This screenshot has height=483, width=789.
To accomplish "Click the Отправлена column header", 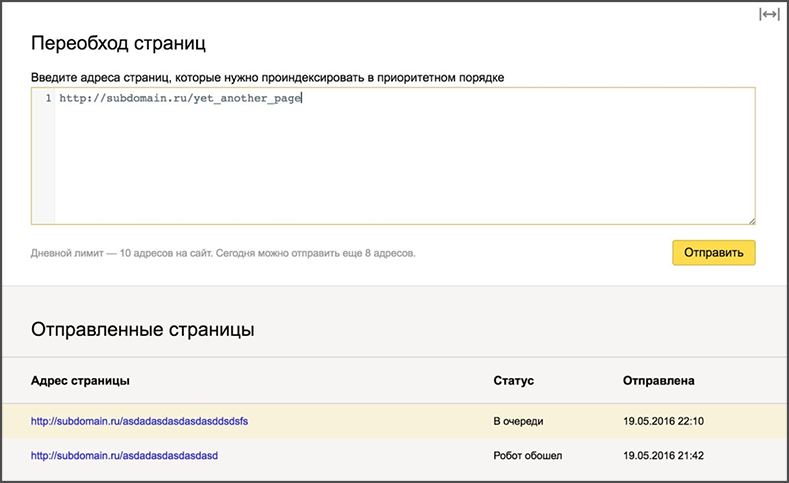I will tap(658, 381).
